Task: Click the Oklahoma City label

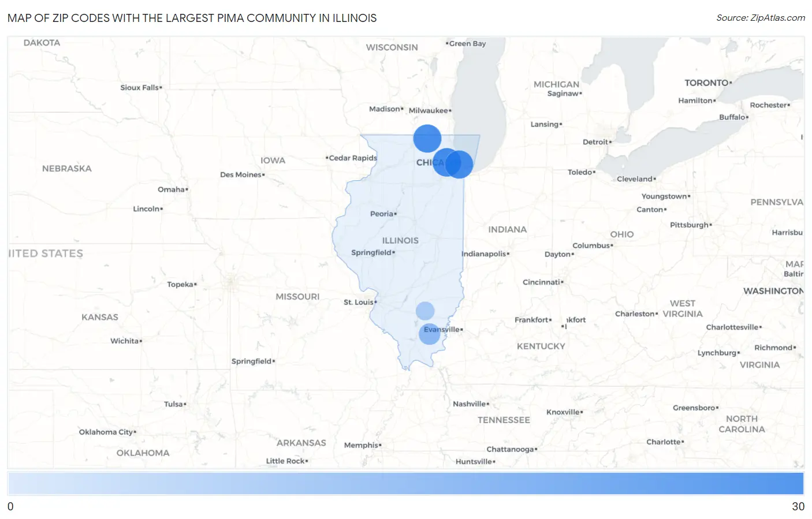Action: click(107, 432)
